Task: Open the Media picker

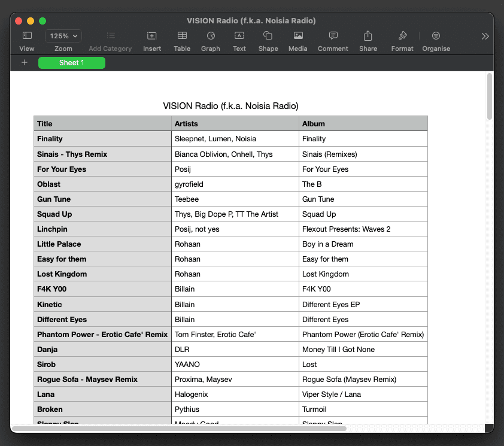Action: click(x=298, y=36)
